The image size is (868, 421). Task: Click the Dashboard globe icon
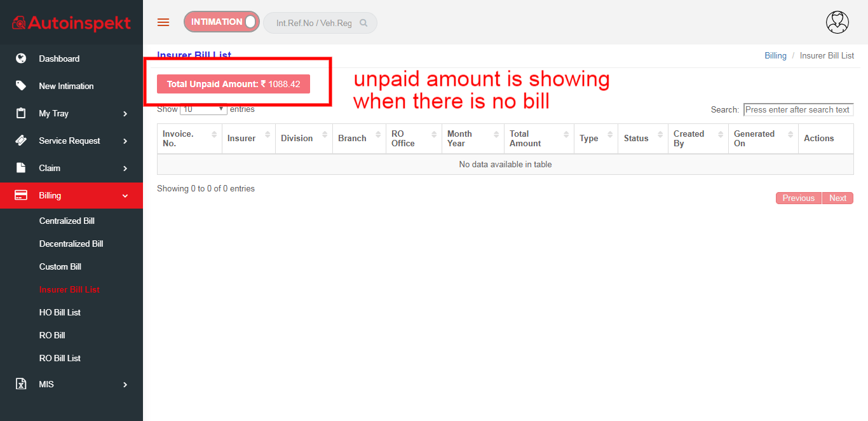coord(21,59)
